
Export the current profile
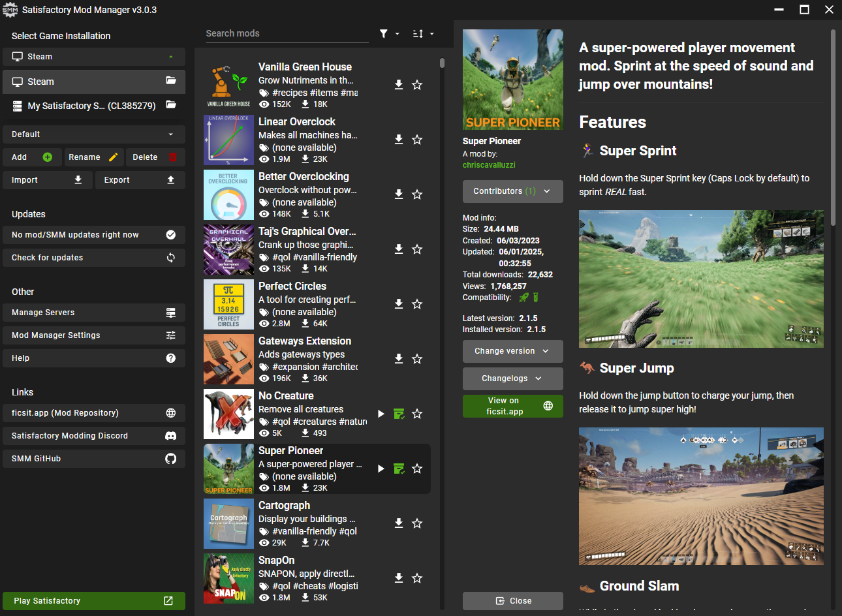click(x=140, y=180)
